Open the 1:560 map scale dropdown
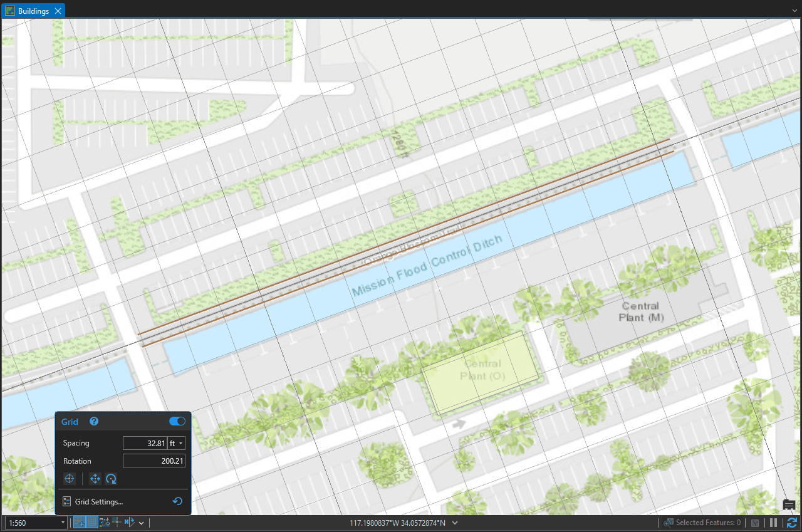This screenshot has height=532, width=802. coord(36,523)
